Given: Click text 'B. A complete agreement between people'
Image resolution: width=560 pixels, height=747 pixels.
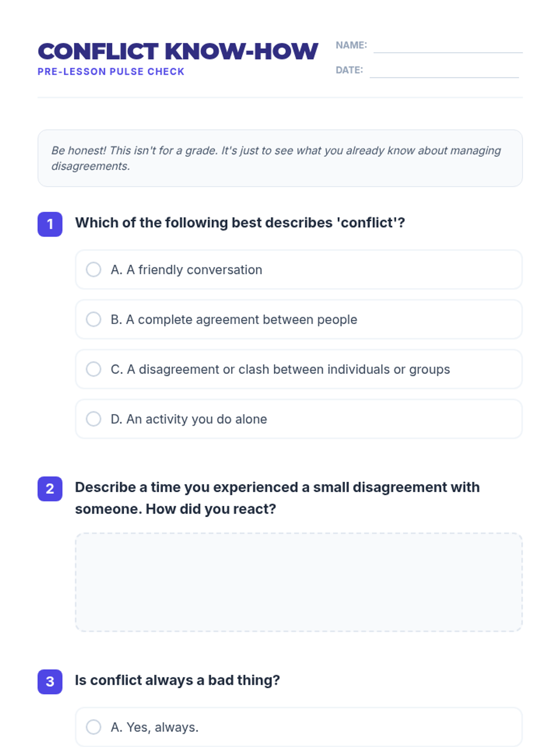Looking at the screenshot, I should 234,320.
